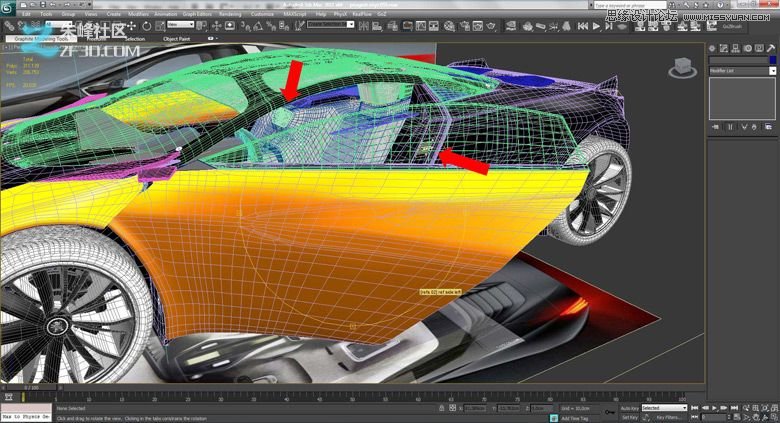Screen dimensions: 780x423
Task: Focus the keyword search field
Action: click(630, 5)
